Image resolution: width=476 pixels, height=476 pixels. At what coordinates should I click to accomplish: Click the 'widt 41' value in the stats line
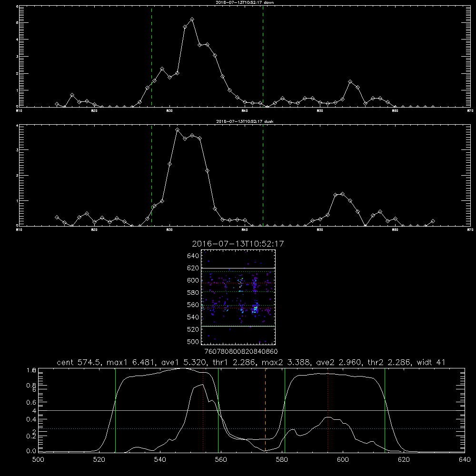431,362
